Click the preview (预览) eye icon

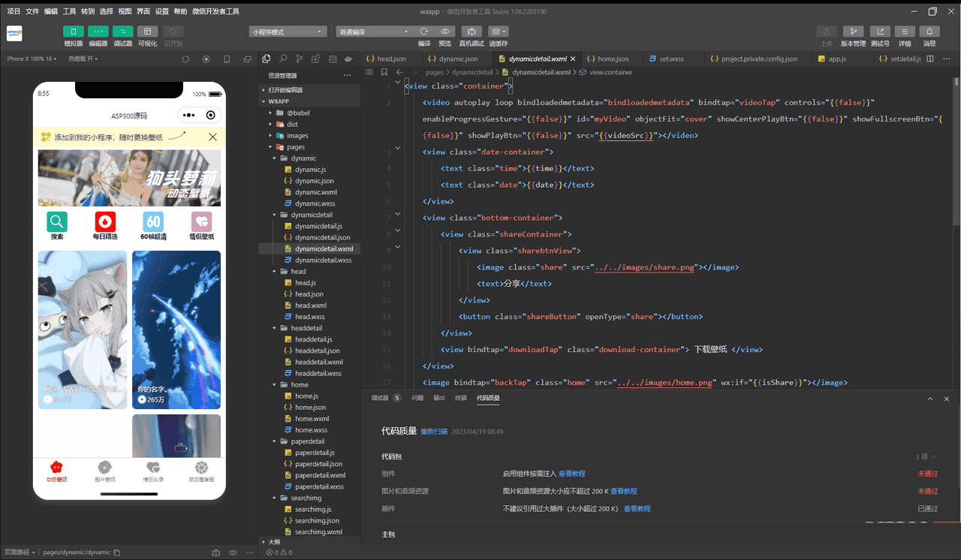445,32
